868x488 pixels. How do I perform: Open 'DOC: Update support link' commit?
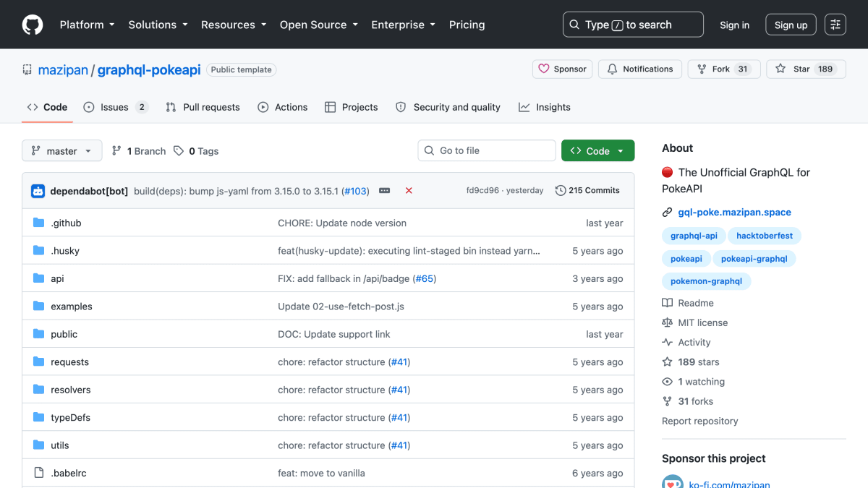pyautogui.click(x=334, y=334)
